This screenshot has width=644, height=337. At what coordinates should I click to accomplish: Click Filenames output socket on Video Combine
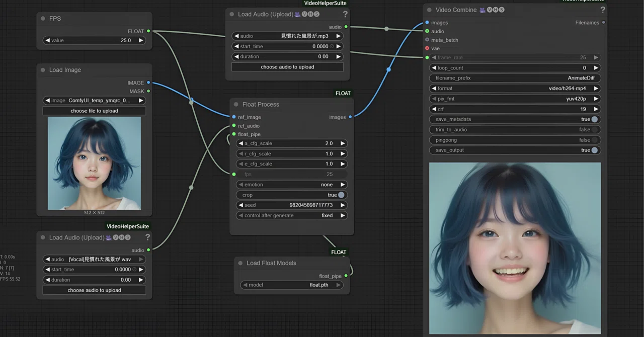(x=603, y=23)
